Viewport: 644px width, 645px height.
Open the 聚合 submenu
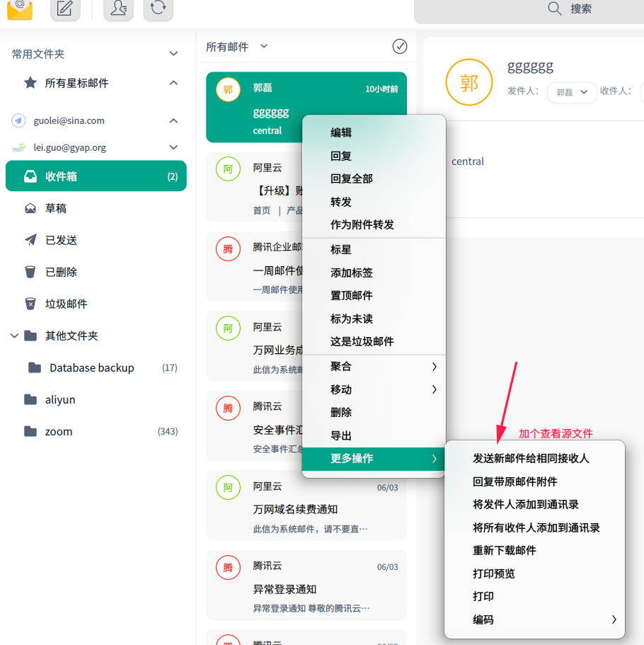(x=374, y=367)
